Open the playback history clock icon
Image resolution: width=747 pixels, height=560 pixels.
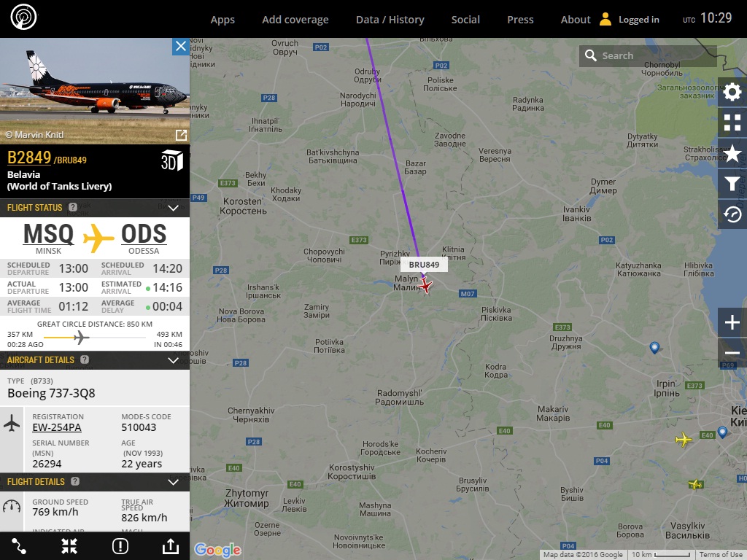[x=732, y=214]
